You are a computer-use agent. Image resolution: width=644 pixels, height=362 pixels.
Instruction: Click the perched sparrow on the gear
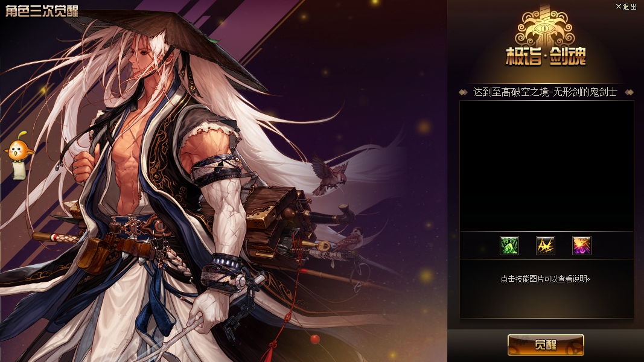pos(349,239)
